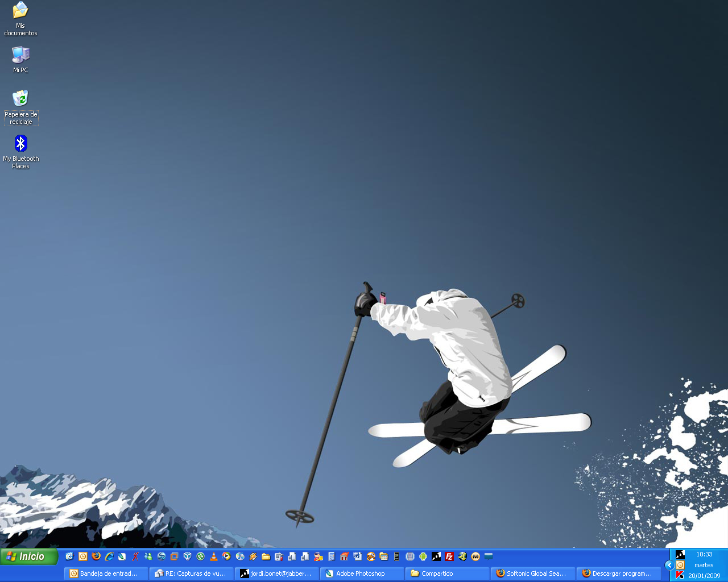Image resolution: width=728 pixels, height=582 pixels.
Task: Switch to Adobe Photoshop taskbar window
Action: 362,573
